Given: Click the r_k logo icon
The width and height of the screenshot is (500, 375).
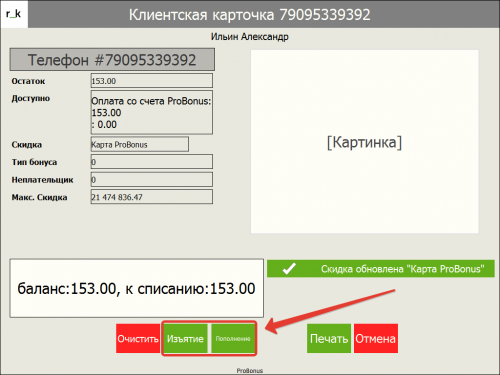Looking at the screenshot, I should point(14,14).
